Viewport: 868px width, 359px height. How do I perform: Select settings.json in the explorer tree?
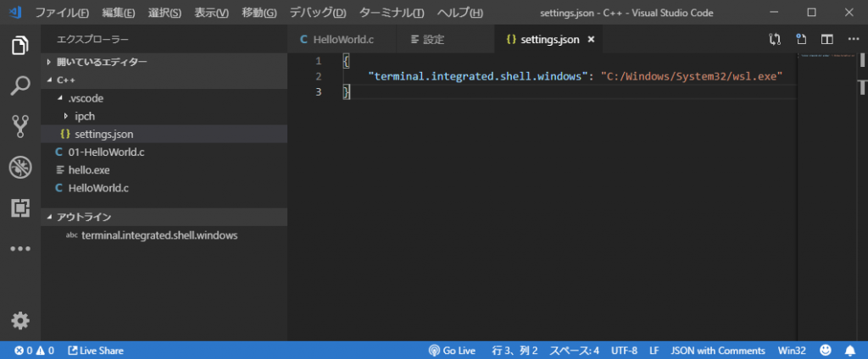[x=164, y=134]
